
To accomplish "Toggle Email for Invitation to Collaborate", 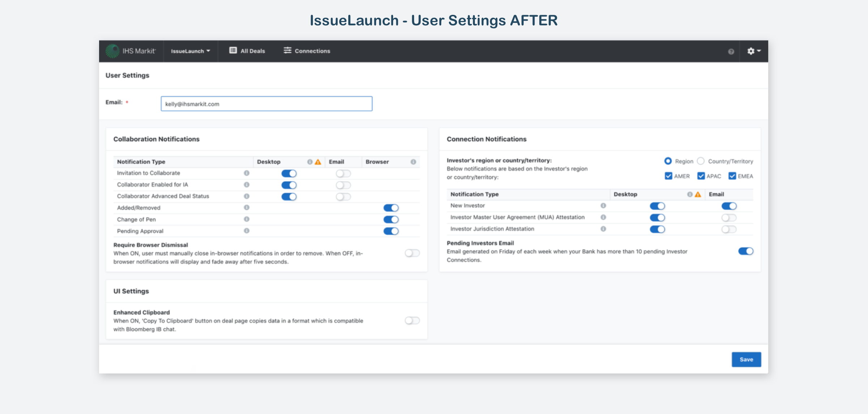I will coord(343,174).
